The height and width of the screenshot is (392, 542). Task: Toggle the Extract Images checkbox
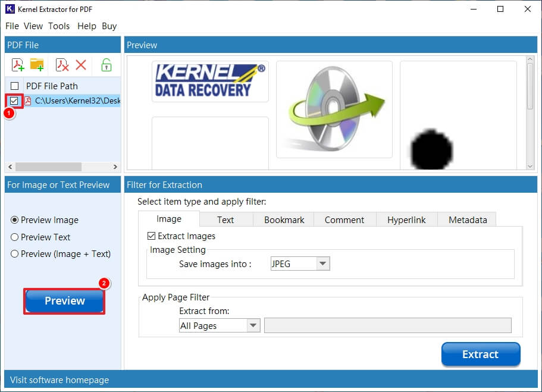[151, 236]
